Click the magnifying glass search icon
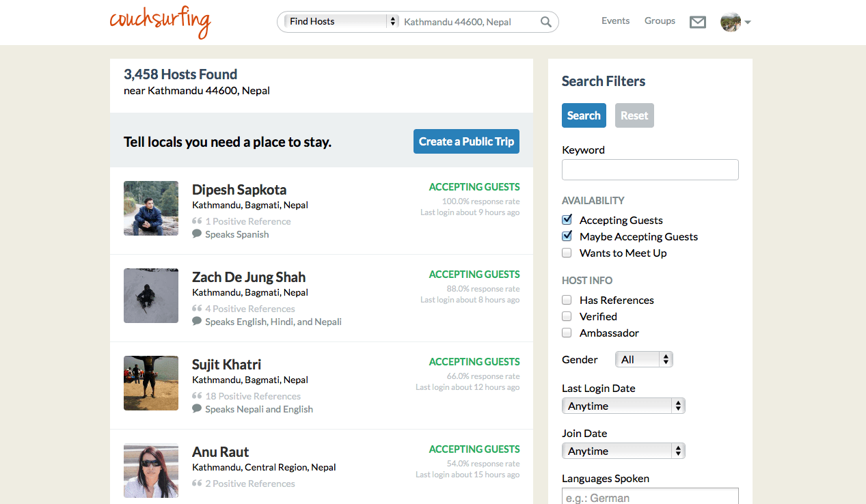Viewport: 866px width, 504px height. tap(545, 22)
